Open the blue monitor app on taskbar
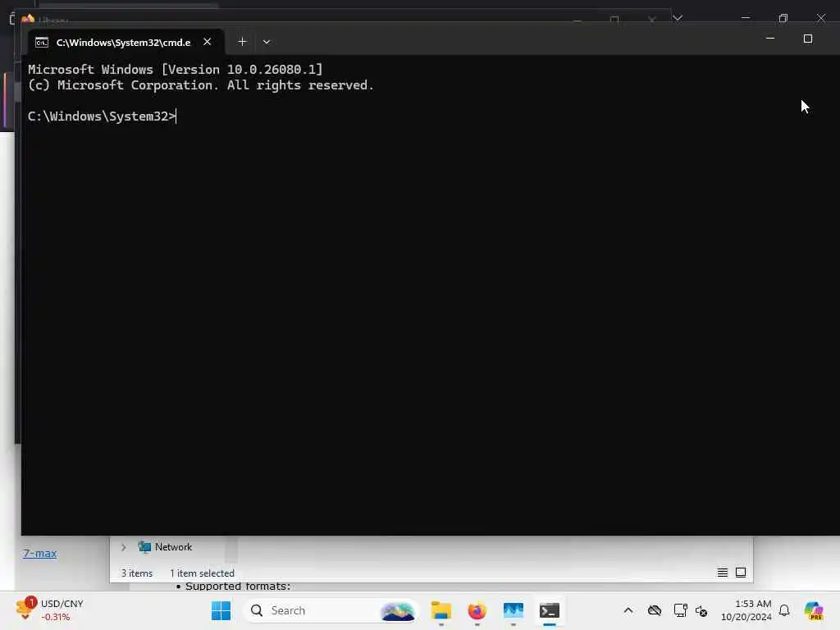The height and width of the screenshot is (630, 840). (514, 610)
